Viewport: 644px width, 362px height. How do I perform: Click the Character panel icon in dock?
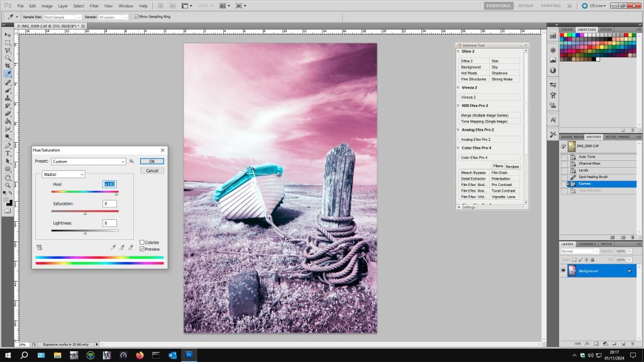(x=553, y=119)
